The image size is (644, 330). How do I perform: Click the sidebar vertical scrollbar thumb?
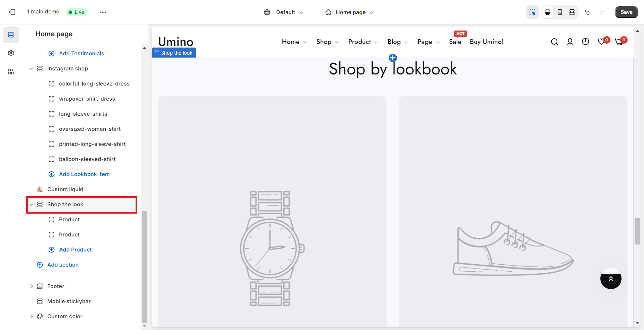pyautogui.click(x=144, y=267)
